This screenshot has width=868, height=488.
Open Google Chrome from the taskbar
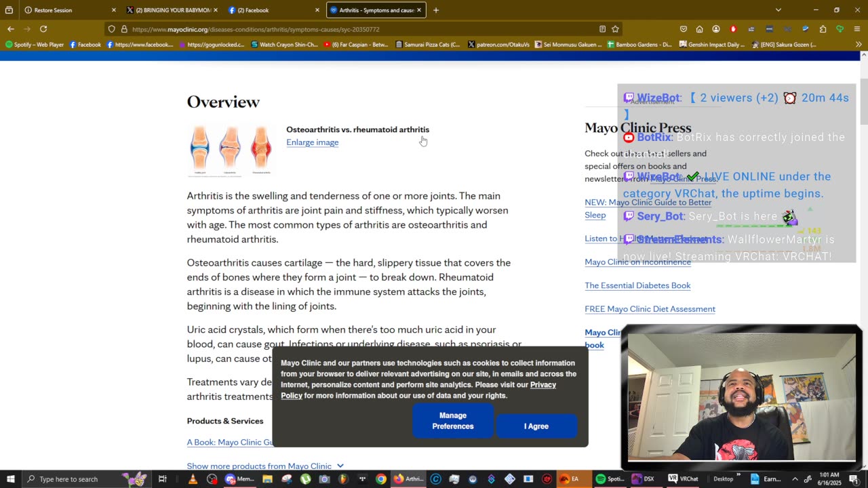[x=381, y=479]
